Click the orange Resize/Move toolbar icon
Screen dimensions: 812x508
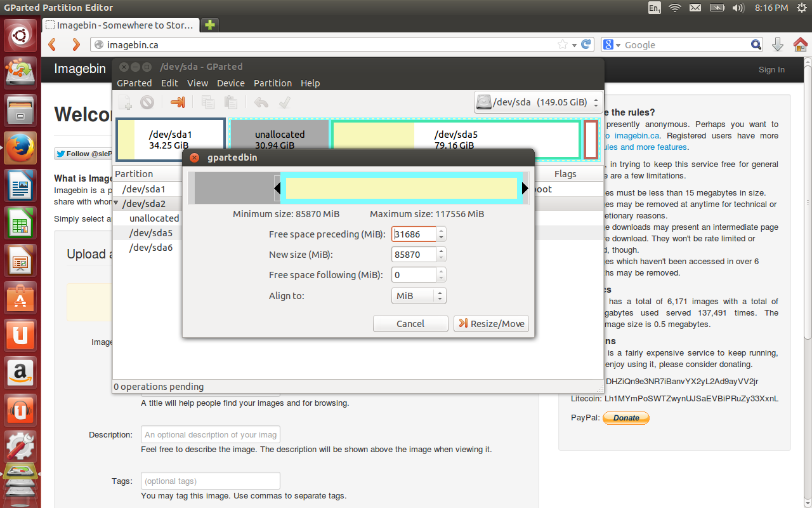tap(177, 102)
